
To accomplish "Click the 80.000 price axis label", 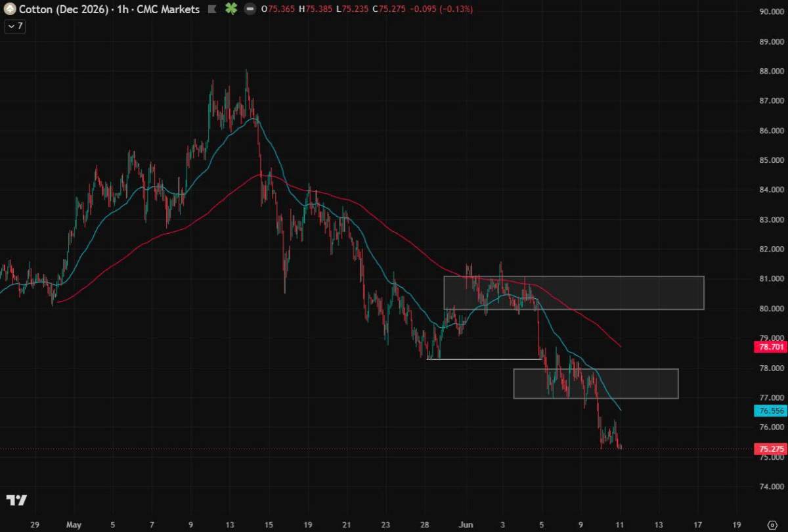I will [x=772, y=309].
